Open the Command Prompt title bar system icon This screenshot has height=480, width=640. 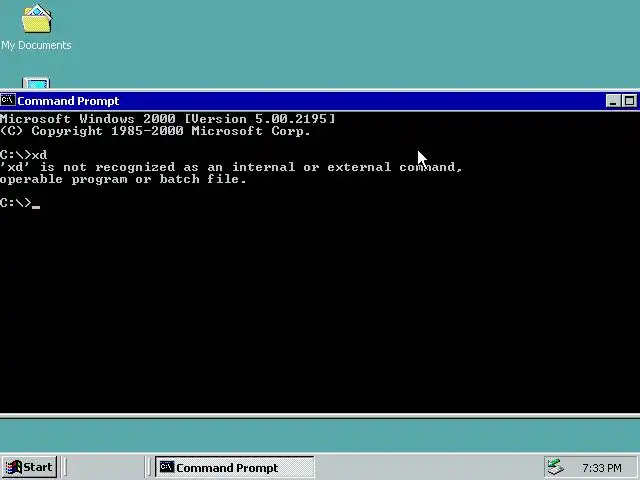(x=8, y=100)
